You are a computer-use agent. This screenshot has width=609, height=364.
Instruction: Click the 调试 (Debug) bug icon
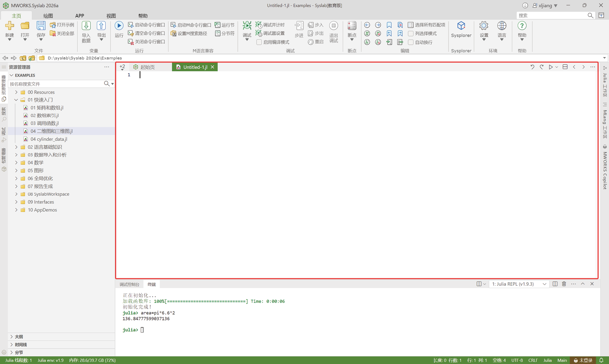click(x=247, y=26)
